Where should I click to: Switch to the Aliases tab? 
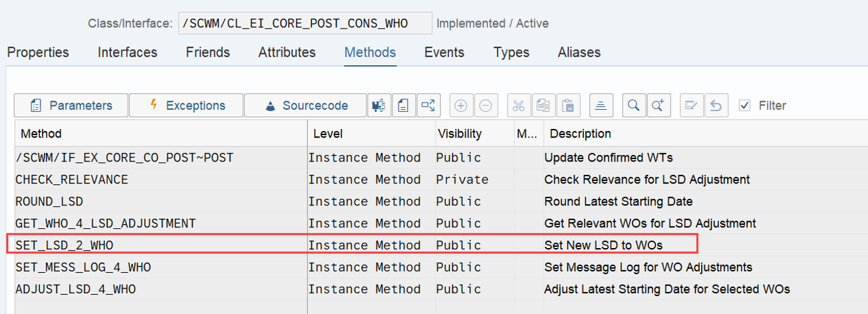click(x=579, y=52)
